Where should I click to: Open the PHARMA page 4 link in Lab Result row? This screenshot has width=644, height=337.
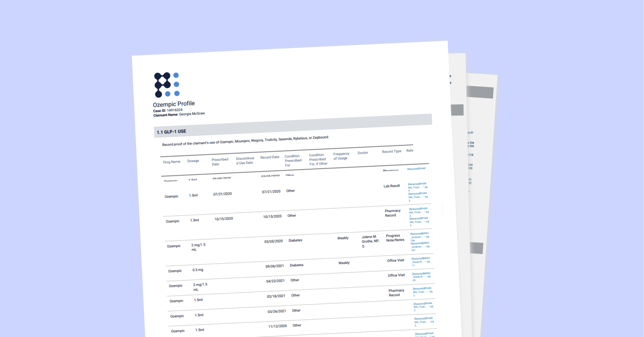tap(418, 187)
